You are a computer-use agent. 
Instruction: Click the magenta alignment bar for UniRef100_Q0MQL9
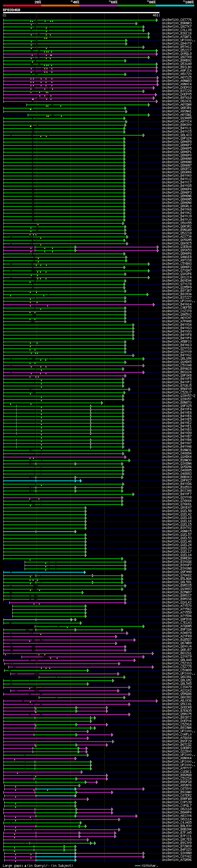(x=80, y=54)
